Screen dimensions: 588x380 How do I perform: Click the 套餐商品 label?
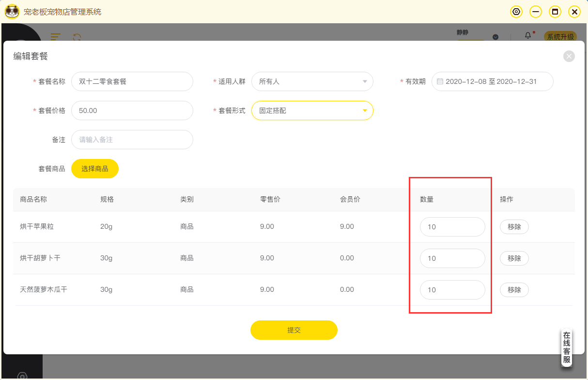coord(52,169)
